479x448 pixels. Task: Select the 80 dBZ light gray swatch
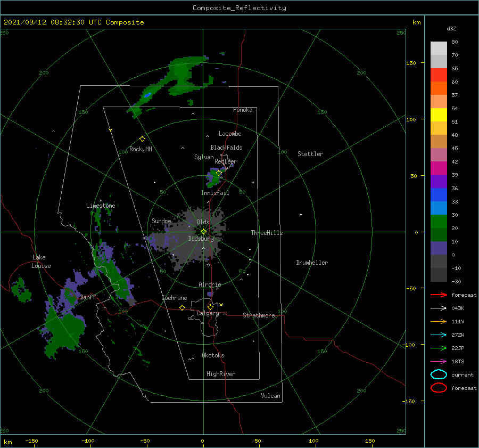click(x=439, y=48)
